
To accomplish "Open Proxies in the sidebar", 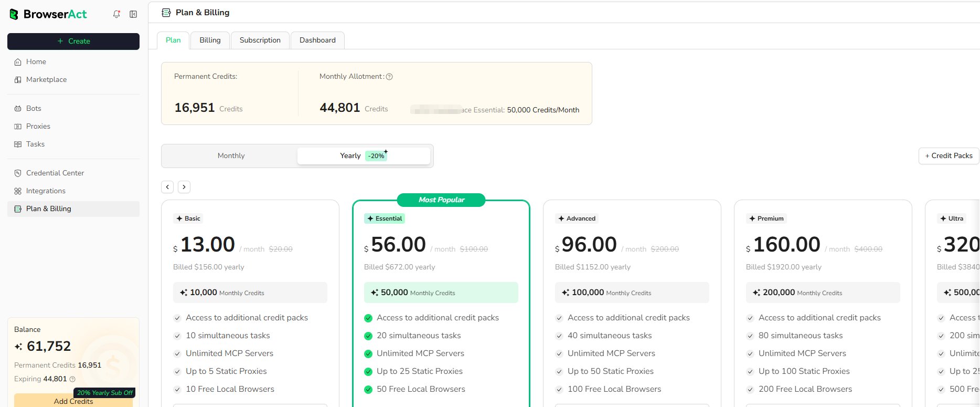I will pyautogui.click(x=73, y=126).
